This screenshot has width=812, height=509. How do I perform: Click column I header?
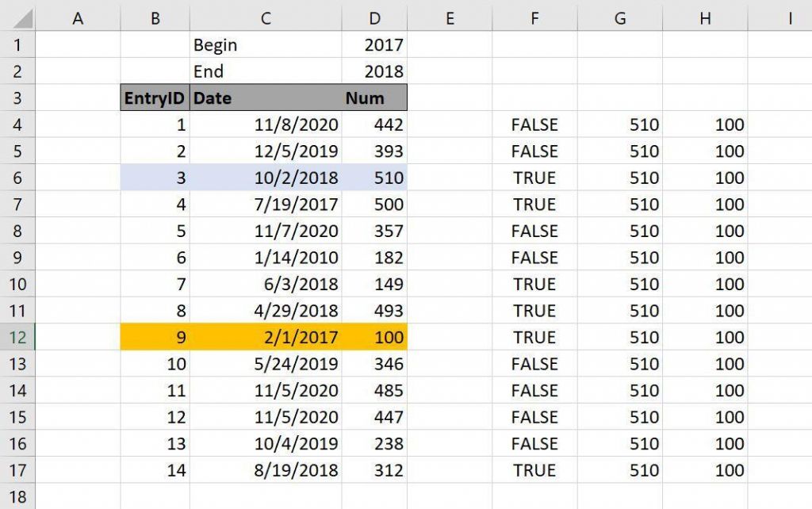point(790,18)
